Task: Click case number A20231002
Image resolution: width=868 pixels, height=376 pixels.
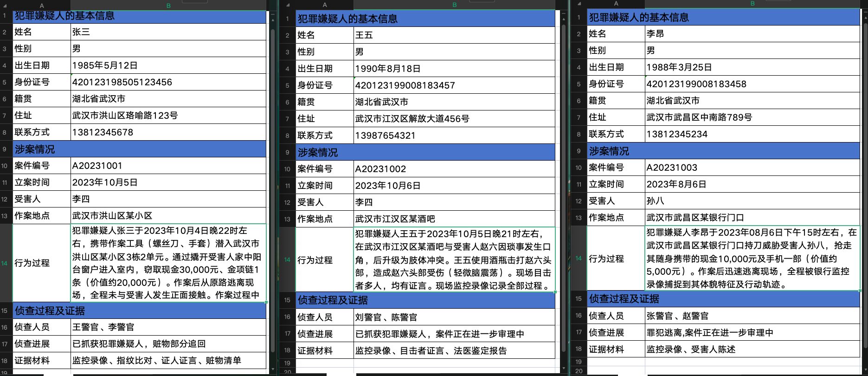Action: 454,169
